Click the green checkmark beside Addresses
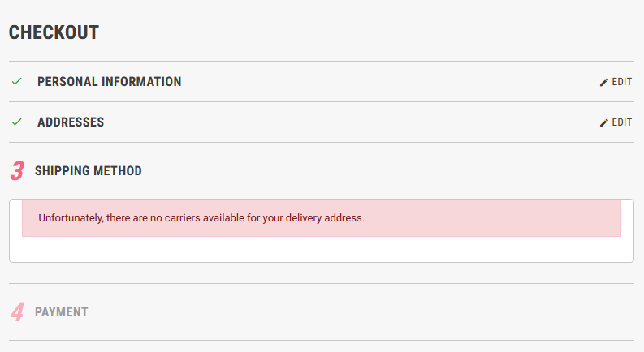 pyautogui.click(x=16, y=122)
